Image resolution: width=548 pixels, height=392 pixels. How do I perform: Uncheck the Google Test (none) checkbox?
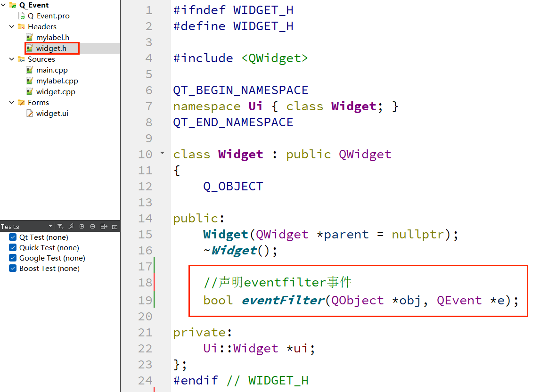click(x=13, y=258)
